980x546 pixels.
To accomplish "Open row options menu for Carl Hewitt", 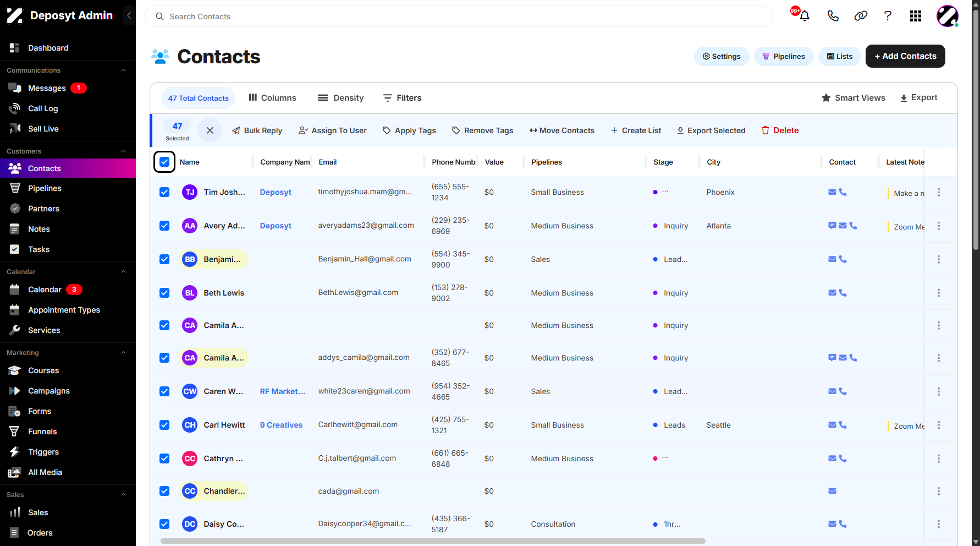I will [x=939, y=425].
